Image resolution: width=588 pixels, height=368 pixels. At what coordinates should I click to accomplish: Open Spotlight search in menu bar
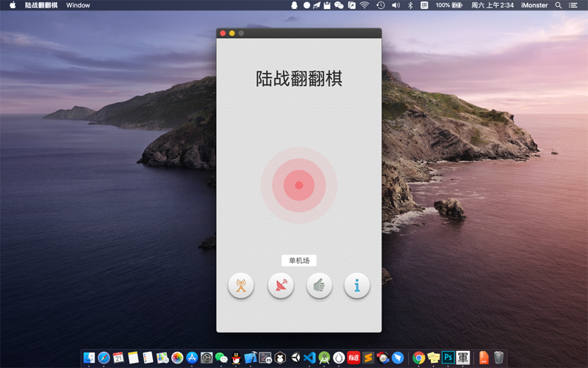pyautogui.click(x=559, y=5)
